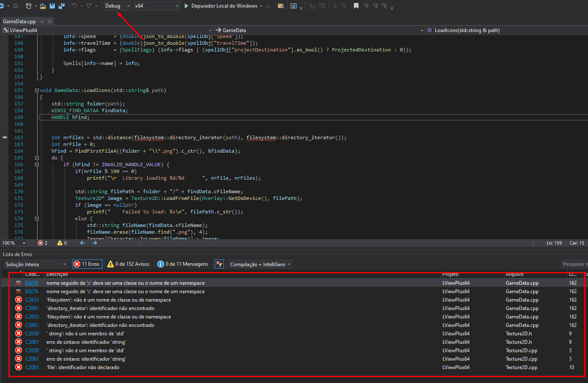Open the Debug configuration dropdown
The width and height of the screenshot is (588, 383).
pos(117,6)
